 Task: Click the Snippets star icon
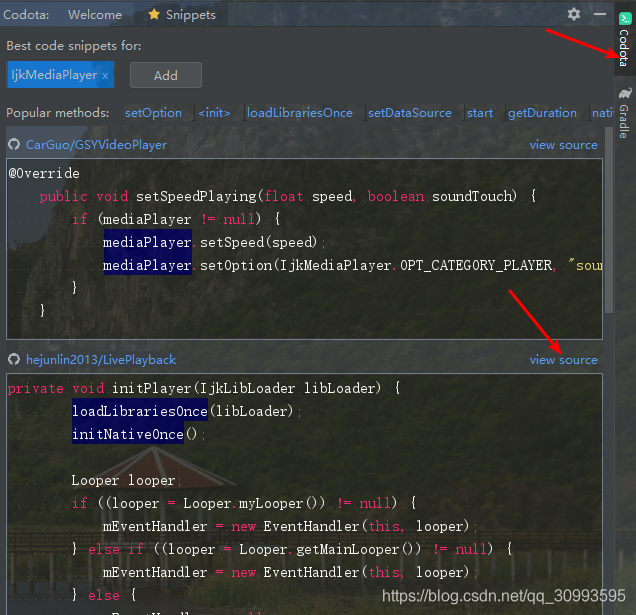(x=154, y=15)
